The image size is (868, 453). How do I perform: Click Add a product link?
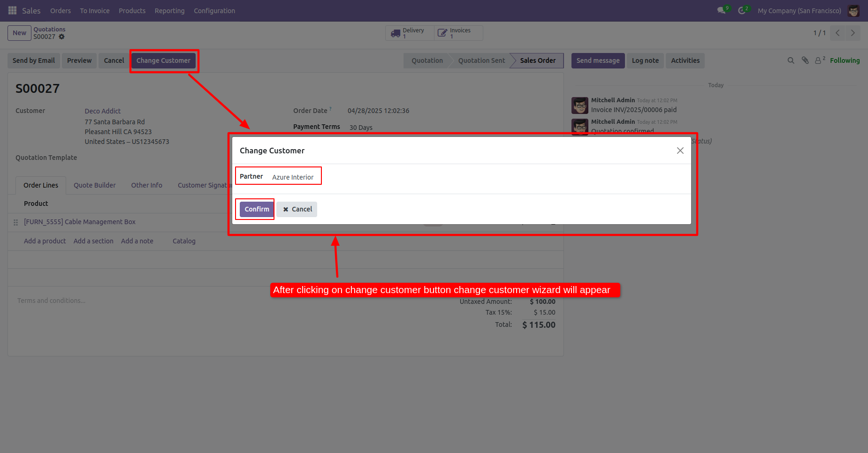[x=45, y=241]
